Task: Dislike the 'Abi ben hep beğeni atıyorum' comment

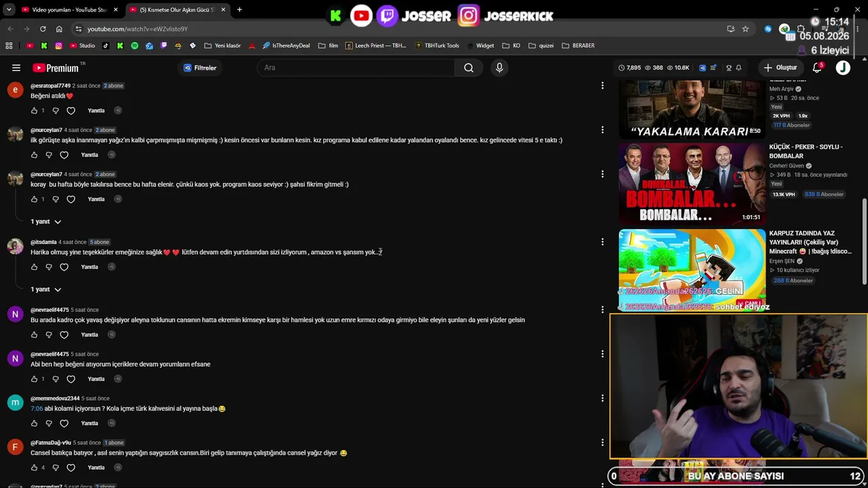Action: [x=56, y=379]
